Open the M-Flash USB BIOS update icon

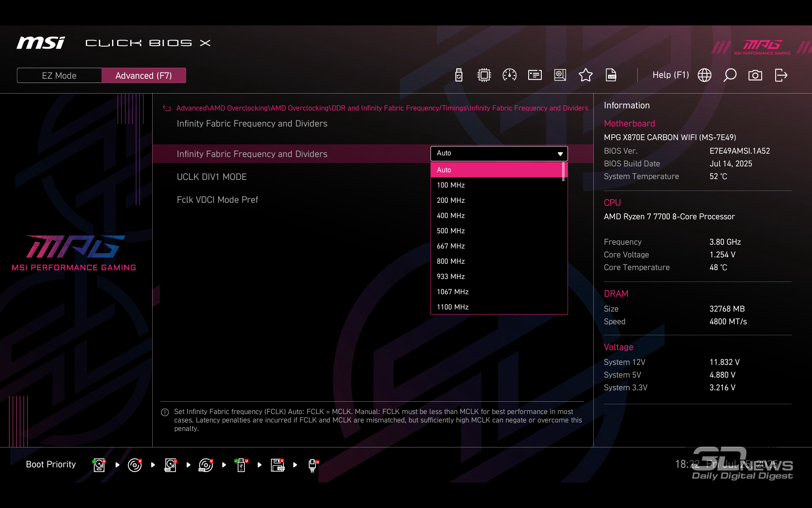tap(459, 75)
